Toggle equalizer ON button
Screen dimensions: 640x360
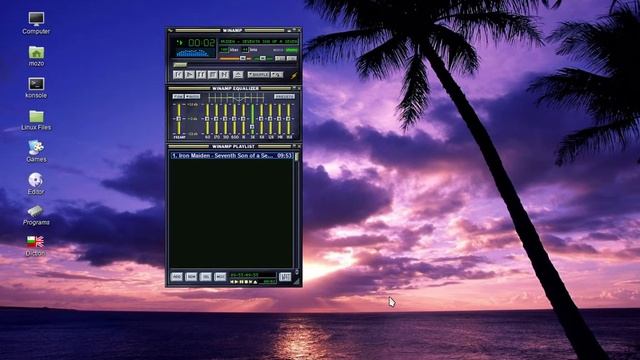[x=178, y=97]
